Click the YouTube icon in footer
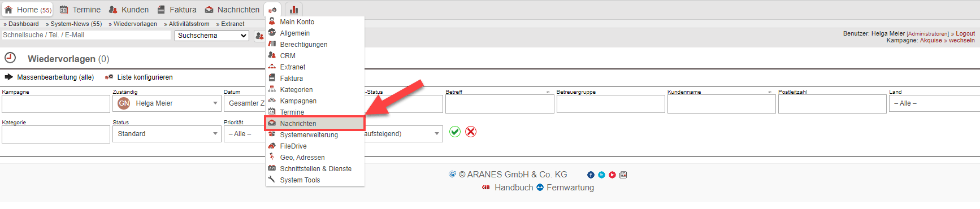The height and width of the screenshot is (209, 980). coord(612,175)
